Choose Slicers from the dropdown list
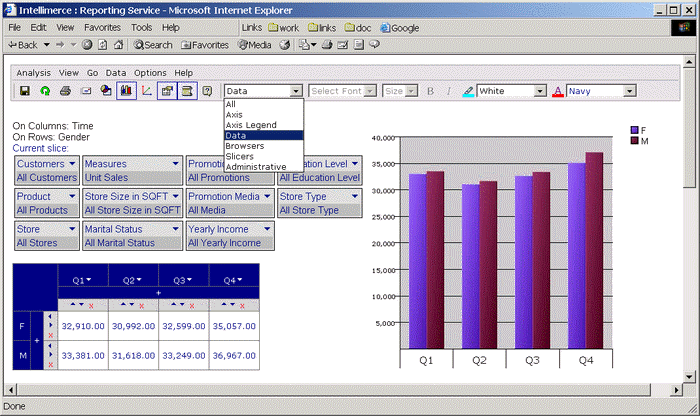Viewport: 700px width, 416px height. 264,156
